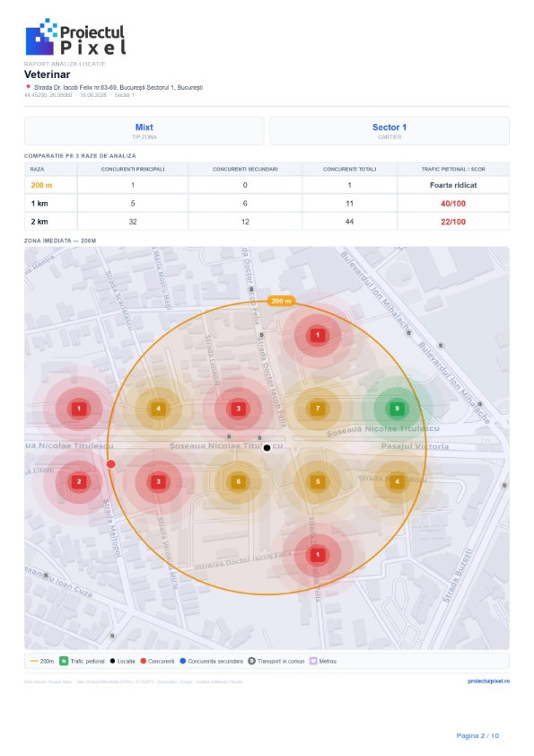Click the yellow marker numbered 7

[318, 409]
